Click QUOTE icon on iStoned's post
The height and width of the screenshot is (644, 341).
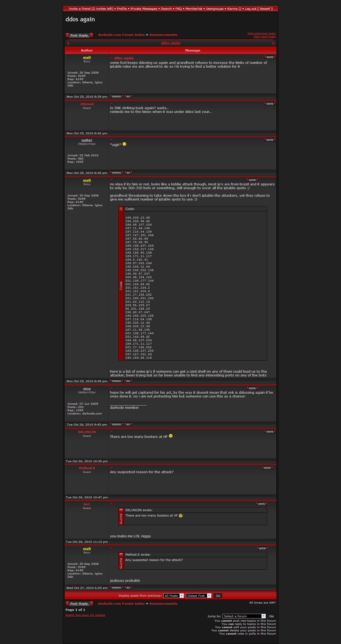pos(270,104)
